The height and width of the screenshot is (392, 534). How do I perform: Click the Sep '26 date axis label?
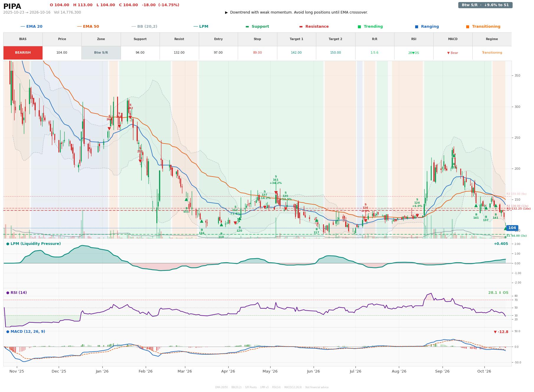pyautogui.click(x=442, y=371)
